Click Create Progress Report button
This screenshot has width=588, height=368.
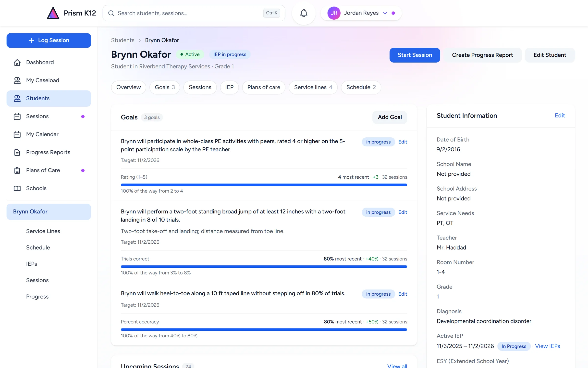[x=482, y=55]
